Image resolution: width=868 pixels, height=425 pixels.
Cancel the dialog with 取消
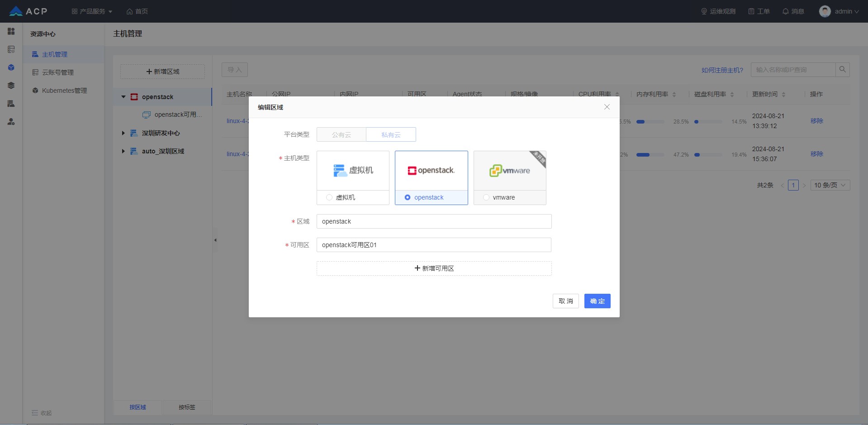566,301
